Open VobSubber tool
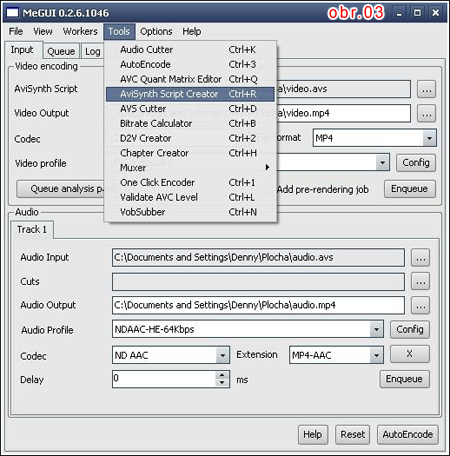The height and width of the screenshot is (456, 450). (x=190, y=212)
